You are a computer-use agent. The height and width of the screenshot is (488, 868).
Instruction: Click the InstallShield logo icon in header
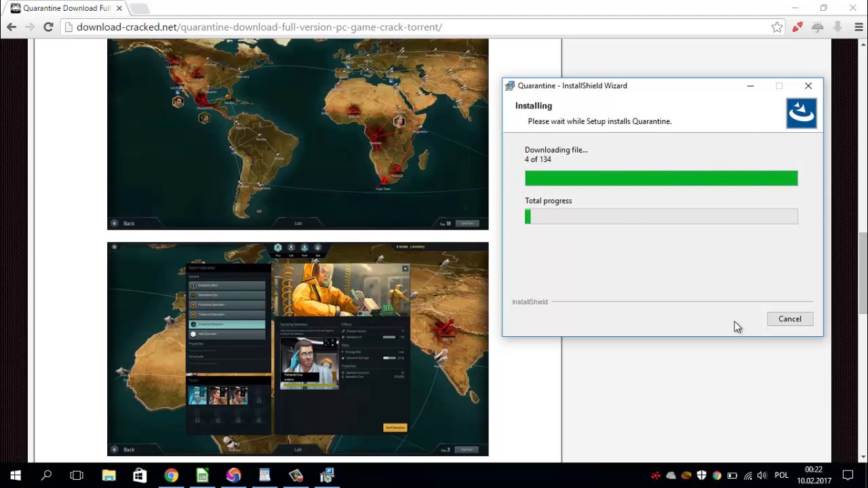pyautogui.click(x=801, y=113)
